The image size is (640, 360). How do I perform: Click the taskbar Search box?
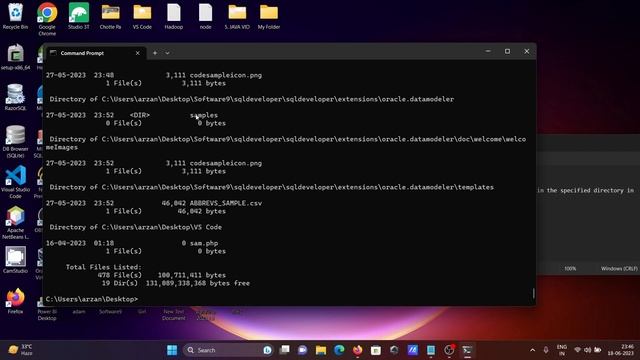coord(229,350)
